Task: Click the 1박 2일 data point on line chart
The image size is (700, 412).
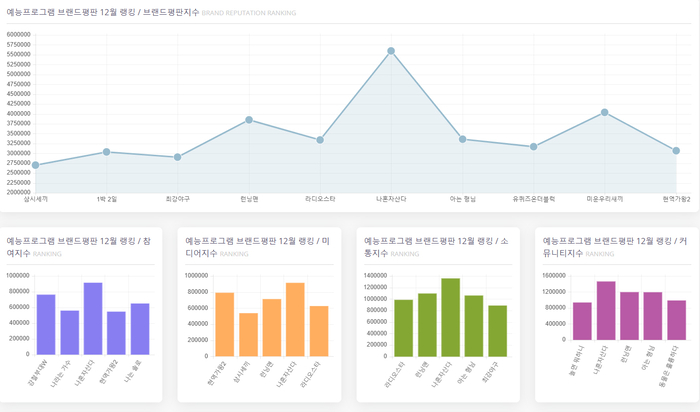Action: pyautogui.click(x=107, y=152)
